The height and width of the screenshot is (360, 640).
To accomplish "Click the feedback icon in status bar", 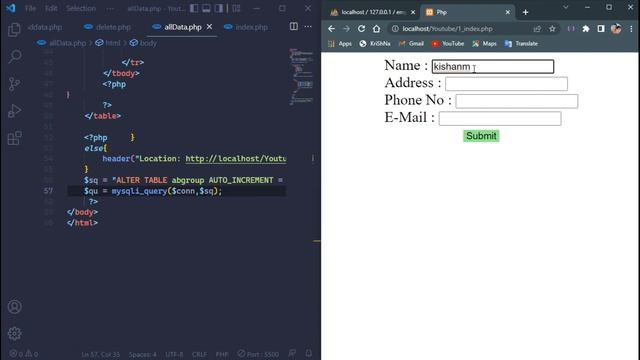I will coord(292,353).
